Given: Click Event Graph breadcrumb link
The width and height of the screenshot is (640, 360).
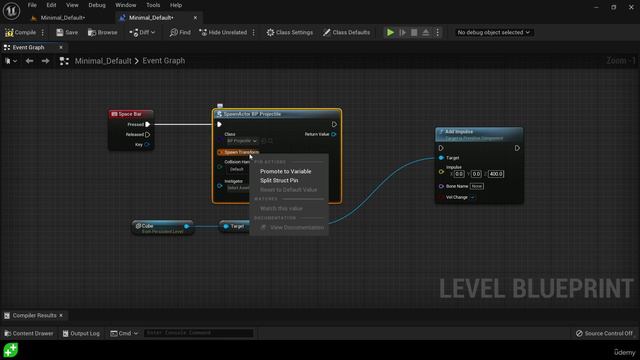Looking at the screenshot, I should pyautogui.click(x=164, y=61).
